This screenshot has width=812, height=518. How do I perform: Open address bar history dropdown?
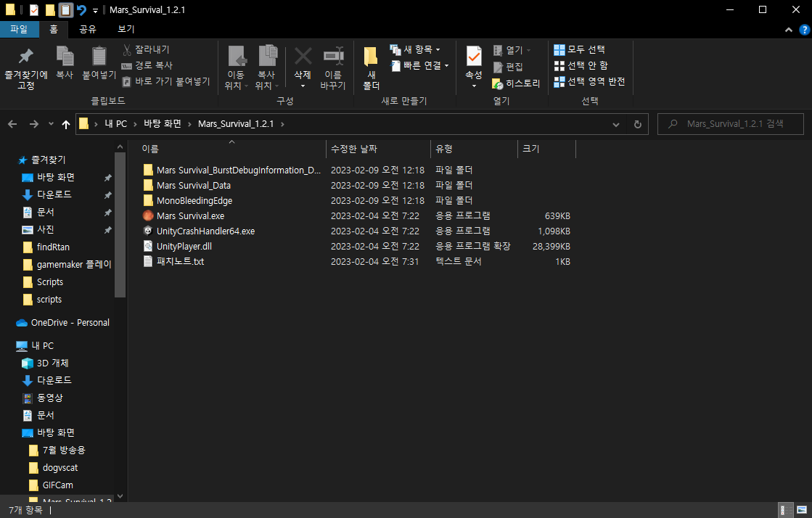tap(616, 124)
